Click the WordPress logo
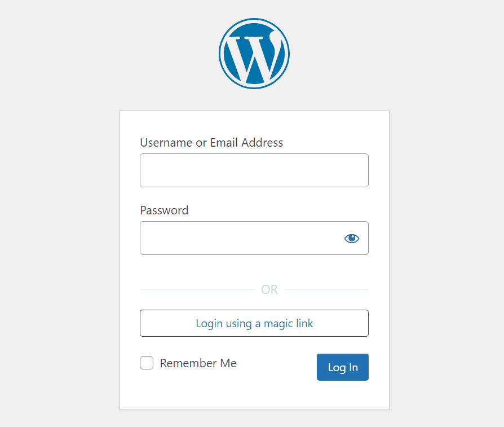504x427 pixels. click(x=254, y=54)
